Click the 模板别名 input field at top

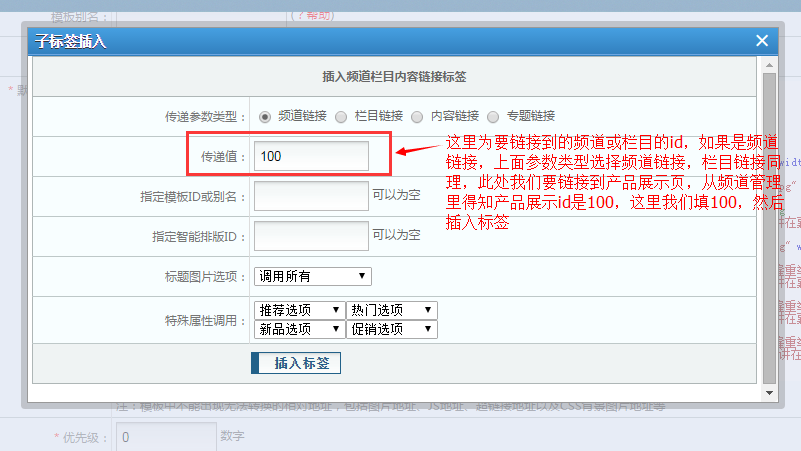tap(200, 17)
